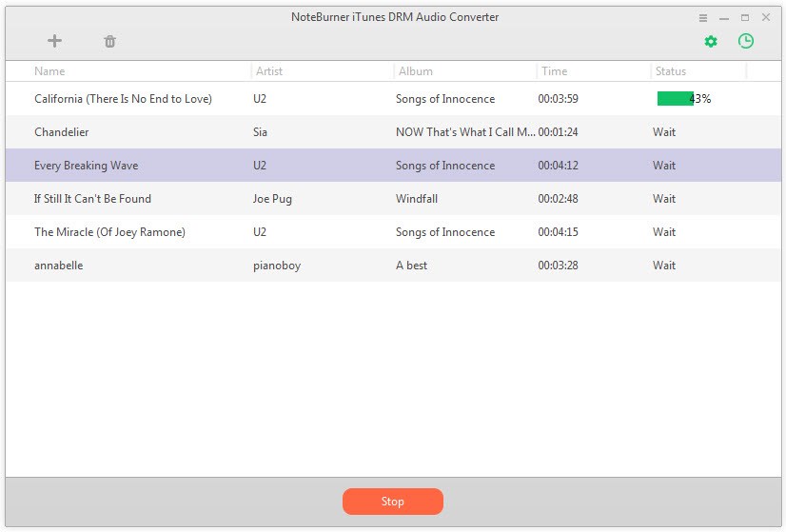Maximize the NoteBurner window
This screenshot has height=532, width=786.
(x=745, y=17)
